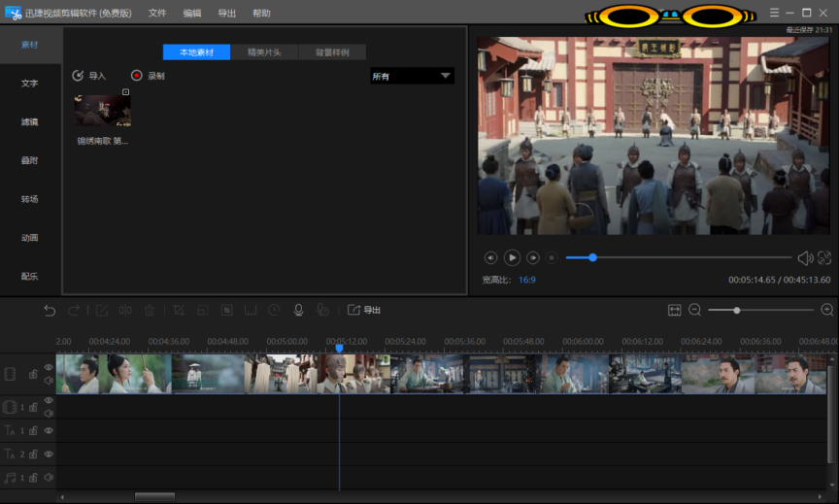The image size is (839, 504).
Task: Open the clip duration clock tool
Action: click(274, 311)
